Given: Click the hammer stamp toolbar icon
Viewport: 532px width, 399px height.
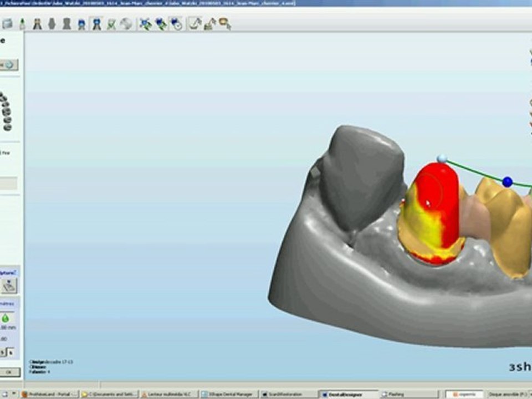Looking at the screenshot, I should tap(210, 24).
